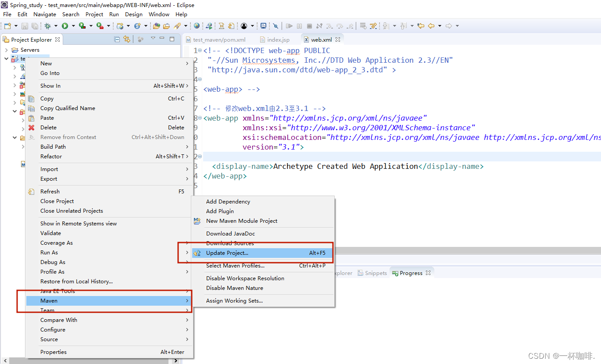Open Project Explorer View Menu triangle

click(x=153, y=39)
